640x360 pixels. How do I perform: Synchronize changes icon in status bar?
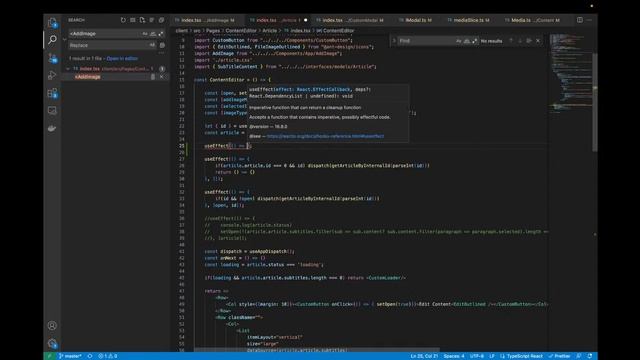90,356
